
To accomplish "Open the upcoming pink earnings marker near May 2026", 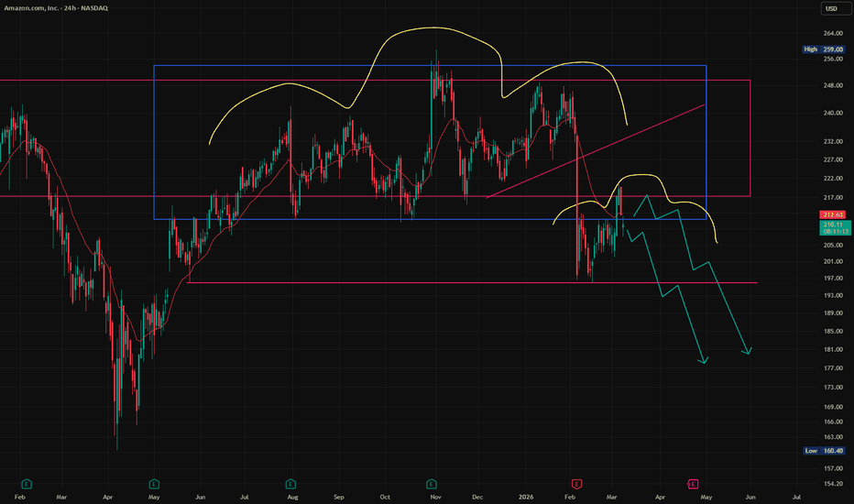I will pyautogui.click(x=693, y=483).
